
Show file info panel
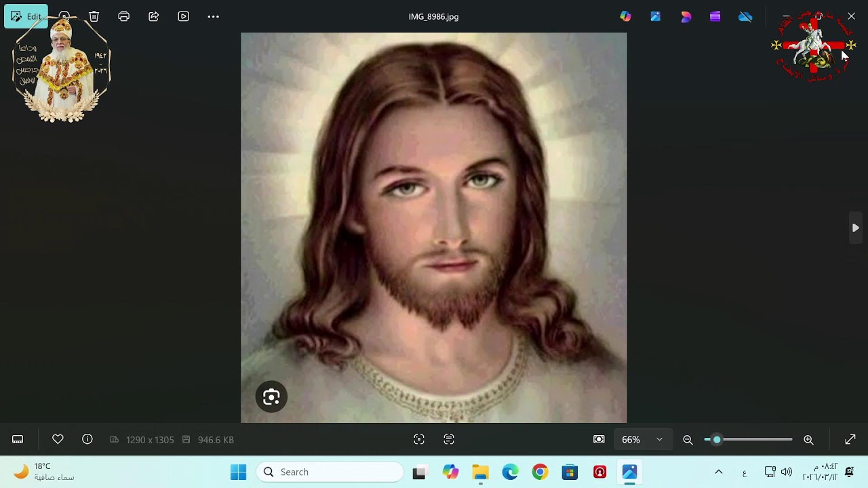[87, 440]
